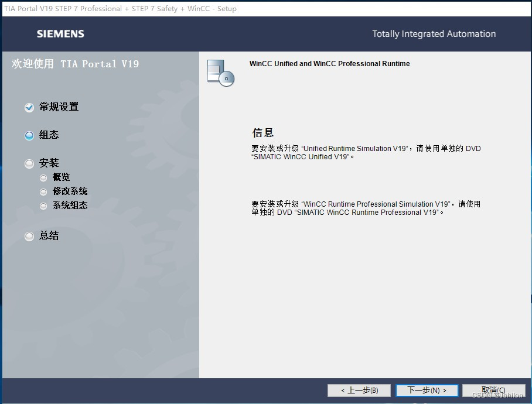The width and height of the screenshot is (532, 404).
Task: Open the 组态 wizard section
Action: coord(49,135)
